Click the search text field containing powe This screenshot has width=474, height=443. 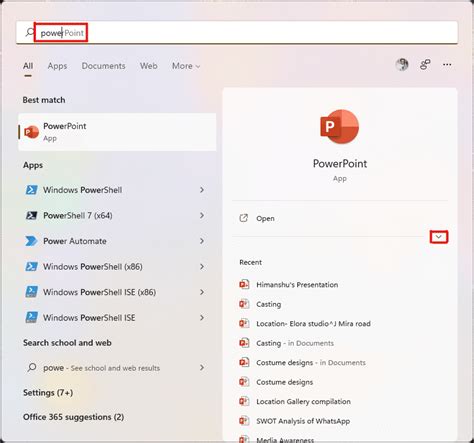[x=237, y=32]
